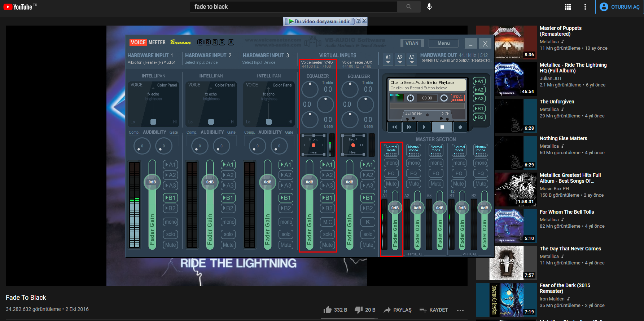This screenshot has width=644, height=321.
Task: Adjust the A1 master bus fader knob
Action: coord(395,208)
